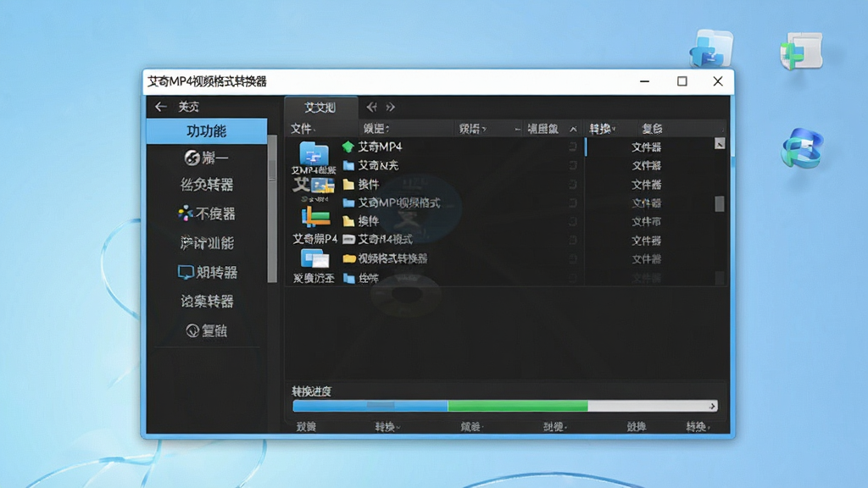Click the green gem icon beside 艾奇MP4
Image resolution: width=868 pixels, height=488 pixels.
(x=348, y=147)
